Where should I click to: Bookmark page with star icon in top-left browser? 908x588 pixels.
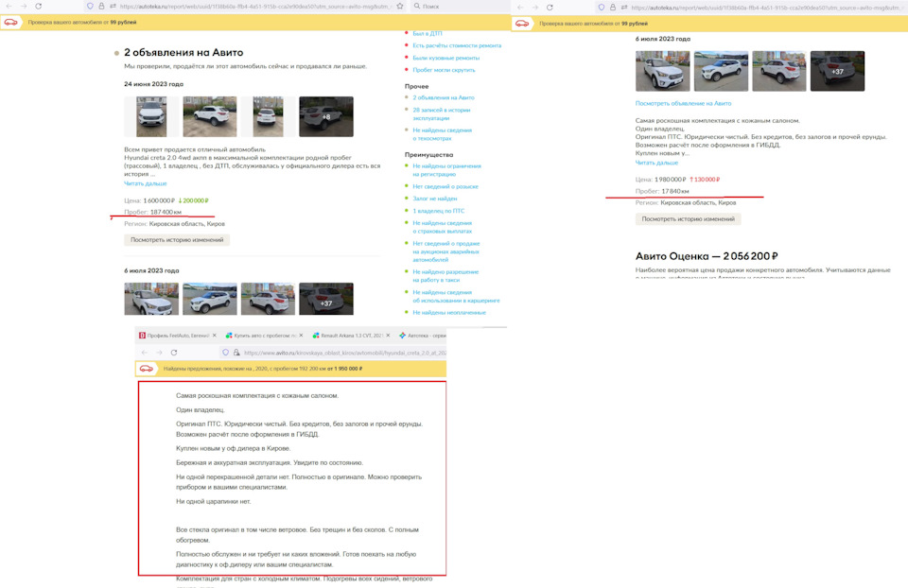pyautogui.click(x=400, y=6)
